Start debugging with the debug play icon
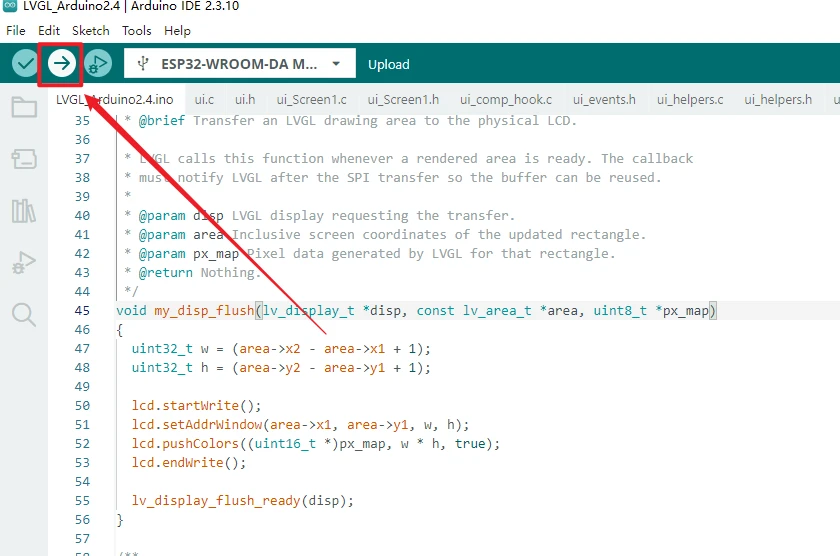This screenshot has height=556, width=840. [98, 64]
